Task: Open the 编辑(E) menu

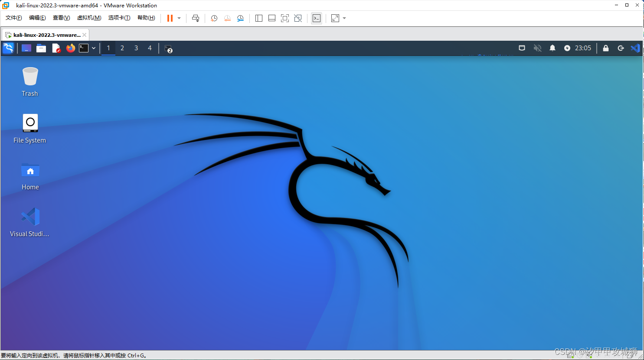Action: pos(37,18)
